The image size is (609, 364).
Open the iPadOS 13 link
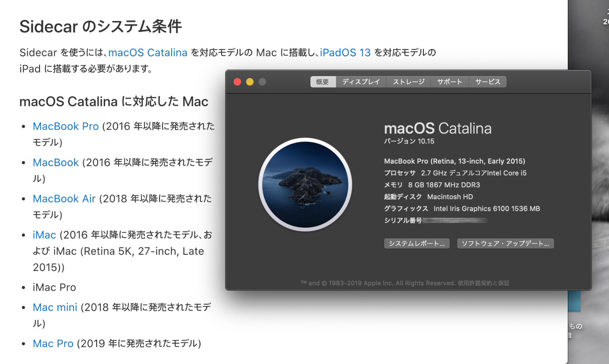pyautogui.click(x=345, y=53)
